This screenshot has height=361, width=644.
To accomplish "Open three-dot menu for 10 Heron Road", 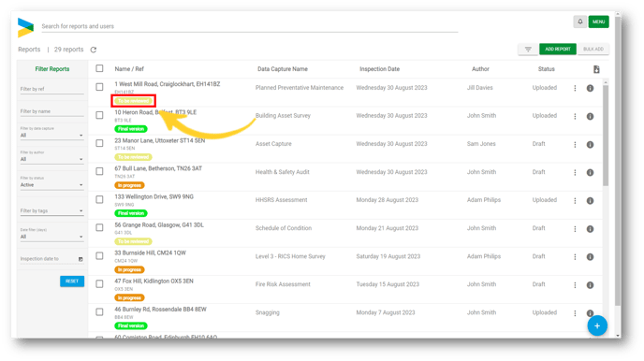I will point(575,117).
